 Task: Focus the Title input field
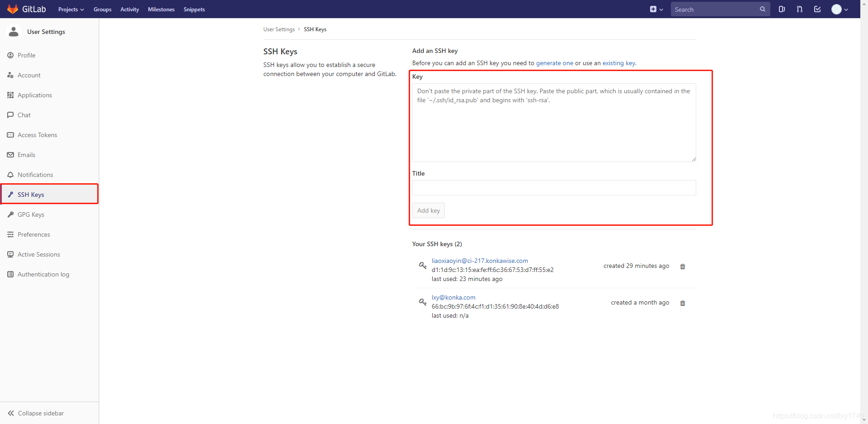(x=554, y=188)
